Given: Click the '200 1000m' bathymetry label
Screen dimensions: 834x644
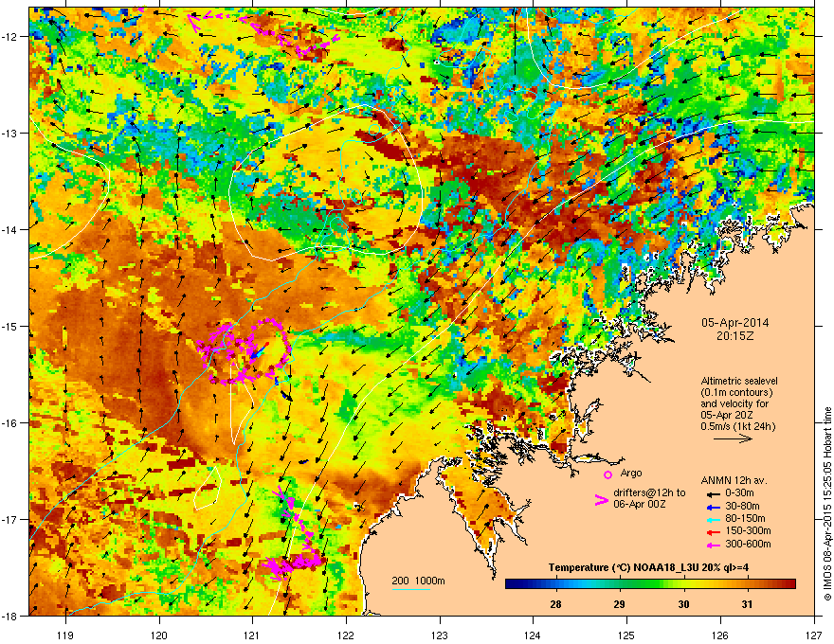Looking at the screenshot, I should [418, 581].
